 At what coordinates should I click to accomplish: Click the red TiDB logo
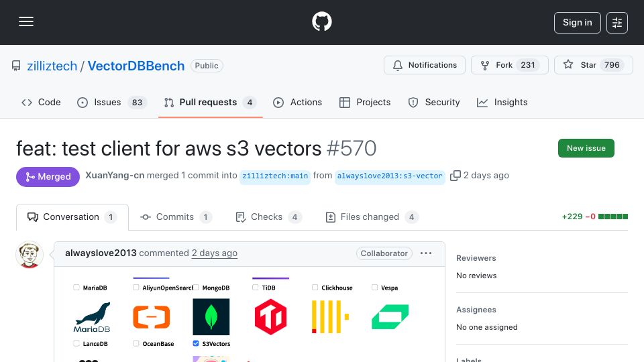tap(270, 317)
